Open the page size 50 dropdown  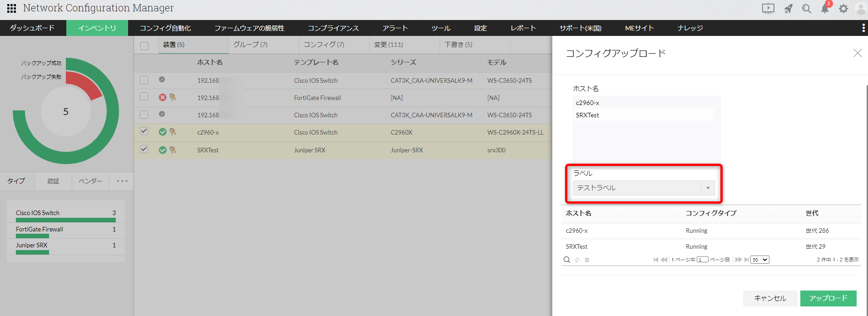[x=759, y=260]
